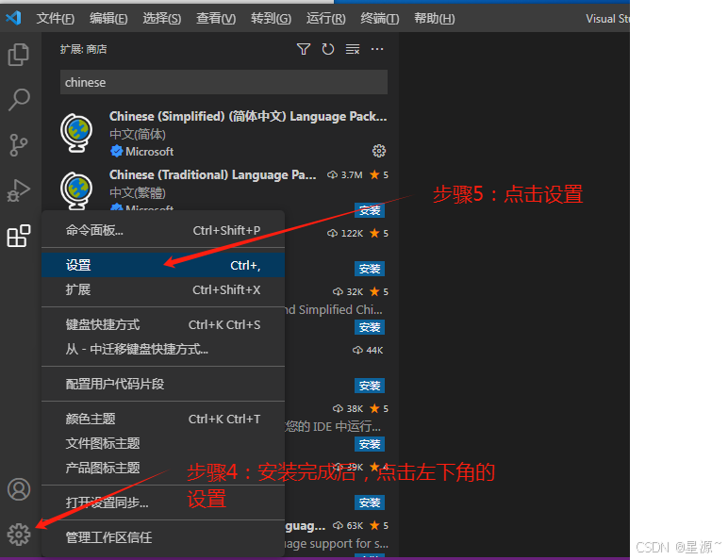Select 管理工作区信任 menu entry

coord(163,537)
